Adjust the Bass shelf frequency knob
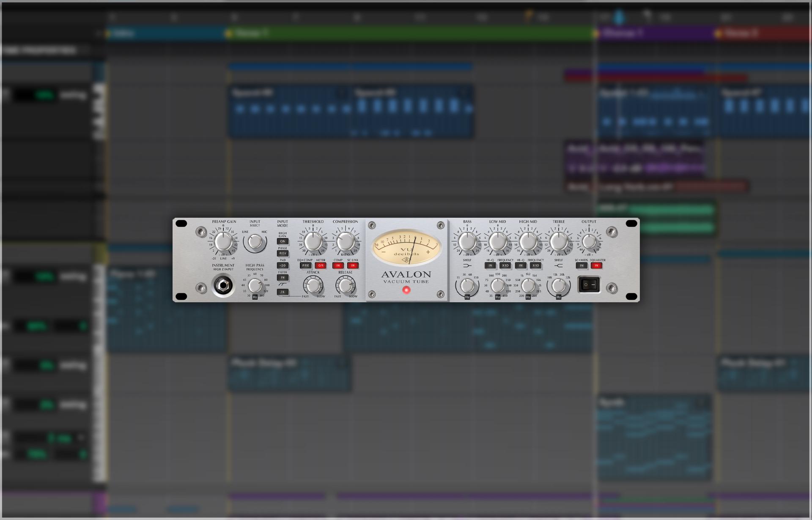This screenshot has height=520, width=812. [467, 286]
